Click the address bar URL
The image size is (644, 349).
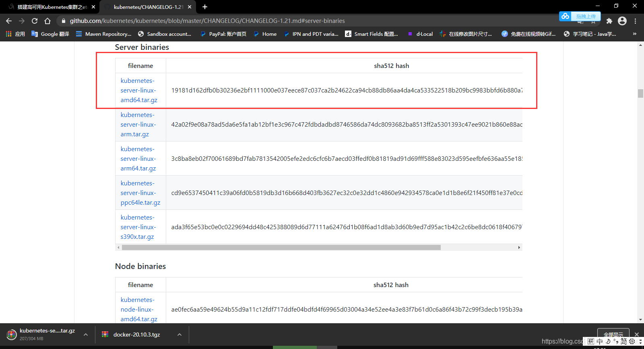click(207, 21)
